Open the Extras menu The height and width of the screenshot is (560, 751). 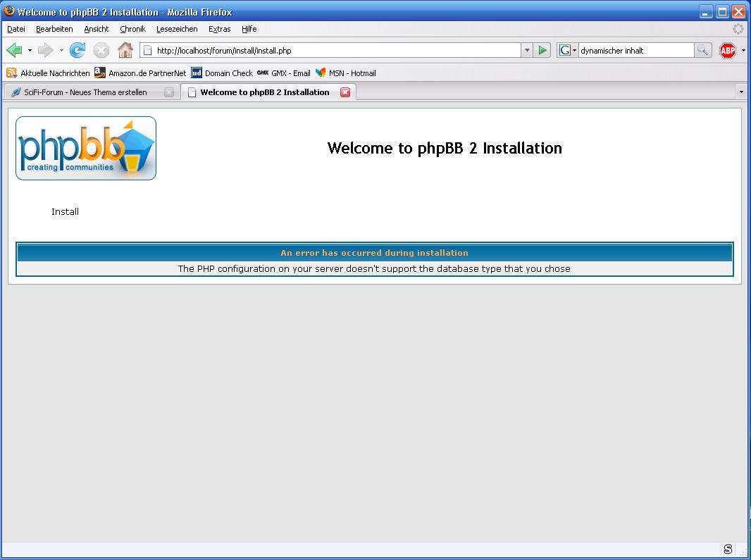coord(219,29)
